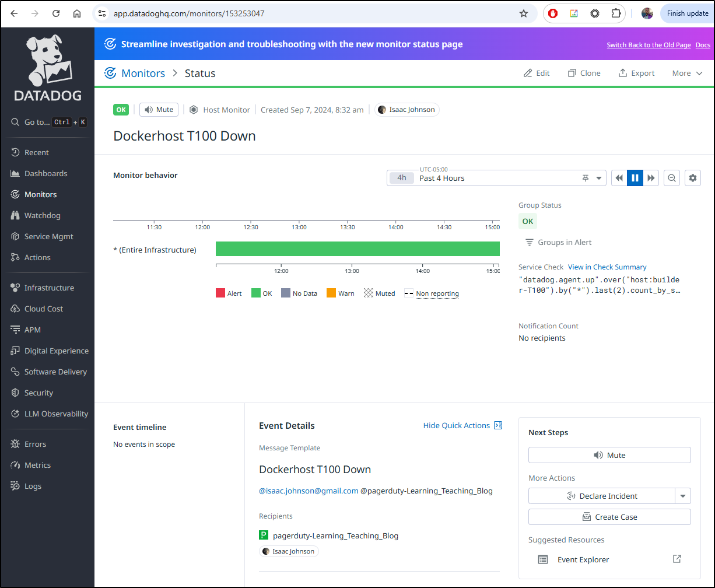Click Create Case button

[x=609, y=517]
